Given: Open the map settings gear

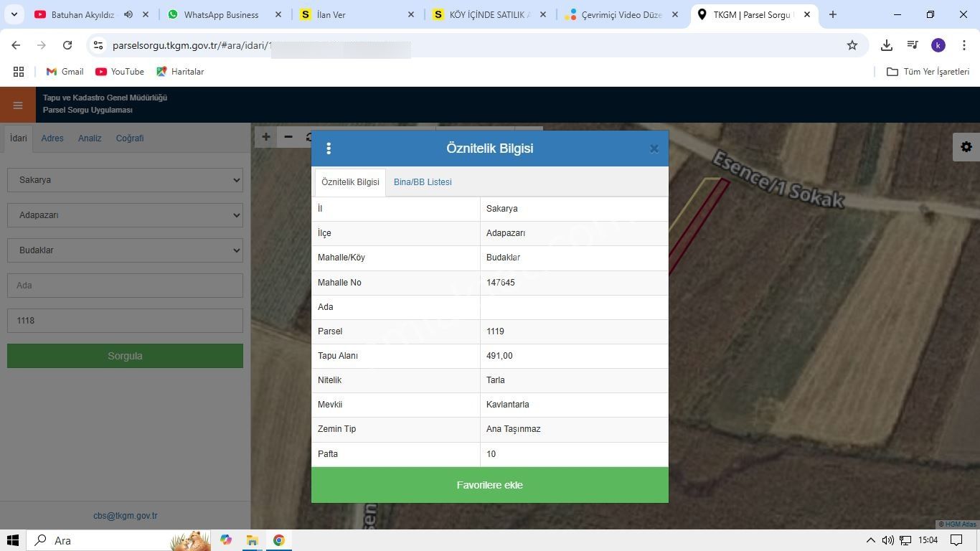Looking at the screenshot, I should 966,147.
